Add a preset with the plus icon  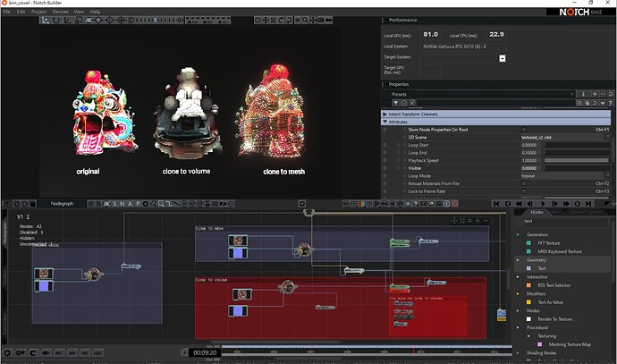click(595, 94)
